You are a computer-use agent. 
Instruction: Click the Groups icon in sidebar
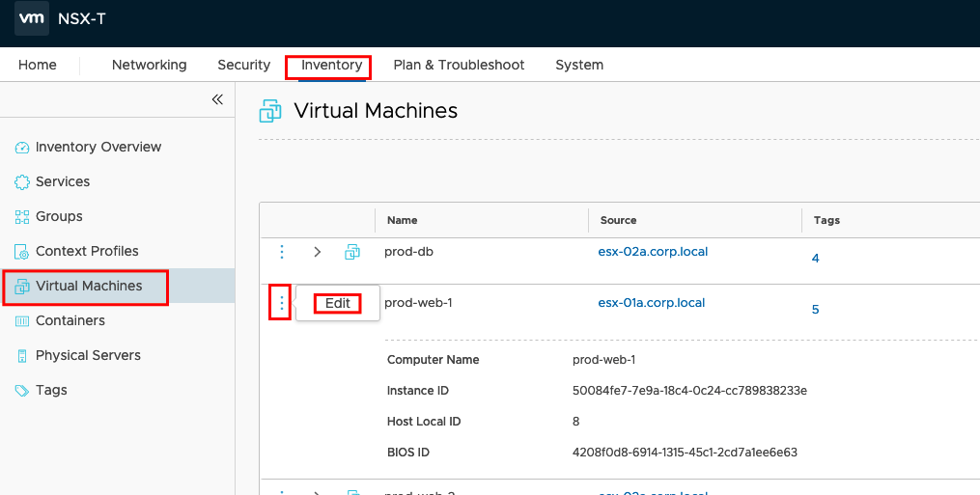coord(22,217)
